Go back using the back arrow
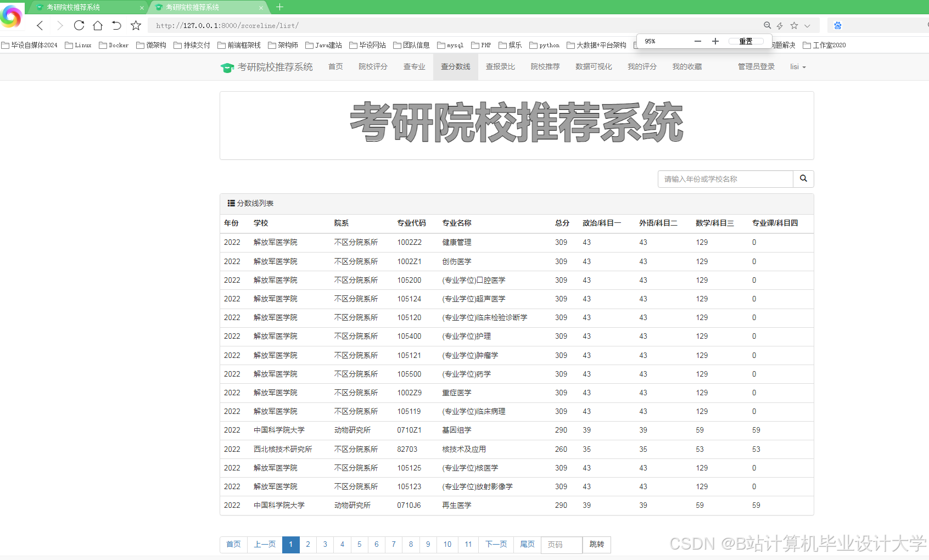This screenshot has width=929, height=560. coord(39,25)
